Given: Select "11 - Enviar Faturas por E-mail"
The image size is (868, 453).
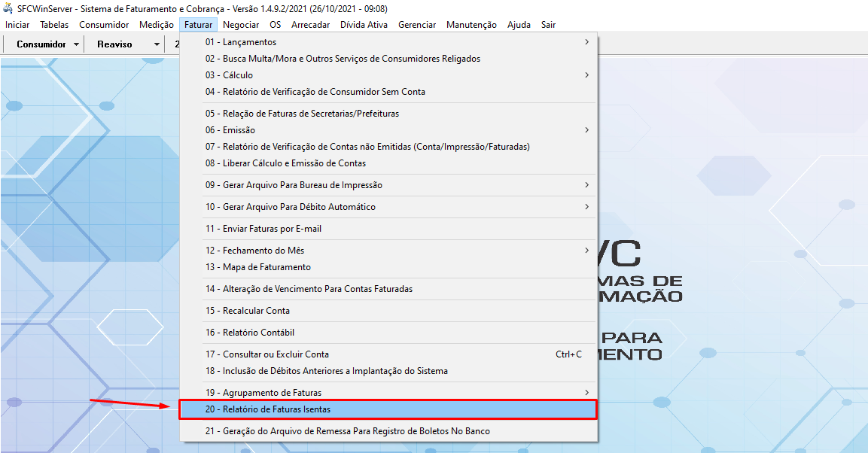Looking at the screenshot, I should [301, 228].
